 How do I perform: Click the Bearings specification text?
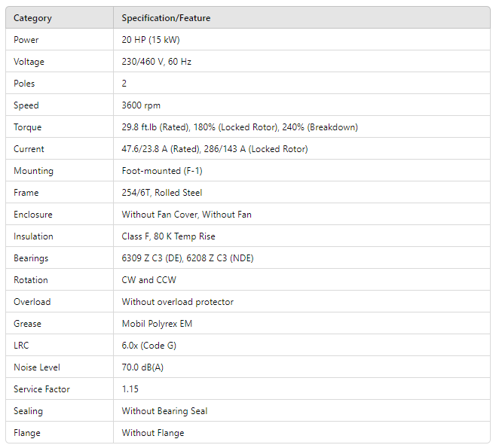(x=198, y=258)
